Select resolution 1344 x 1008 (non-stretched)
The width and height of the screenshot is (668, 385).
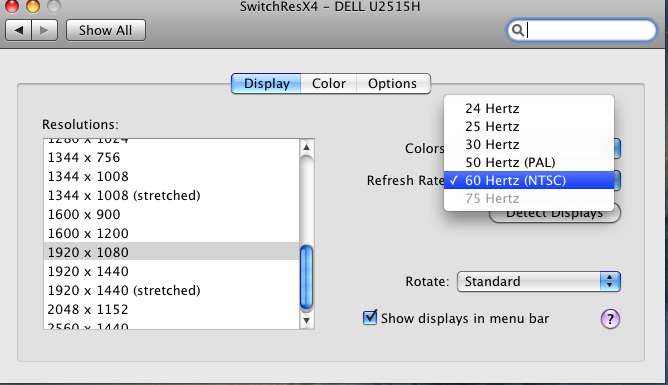pos(172,176)
